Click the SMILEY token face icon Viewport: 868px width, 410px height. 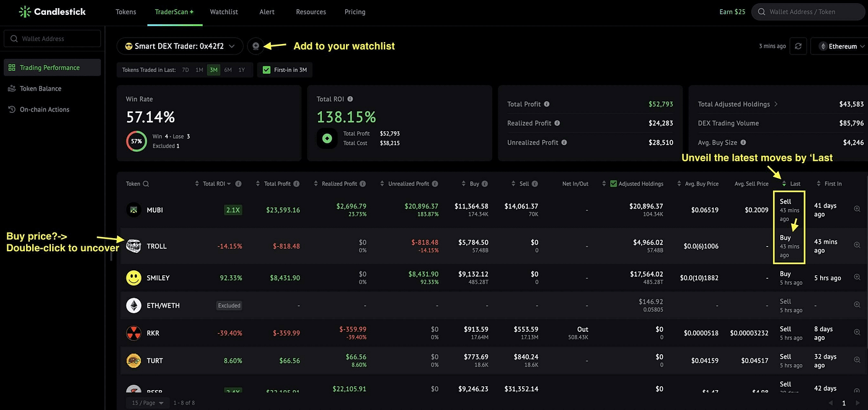(133, 278)
